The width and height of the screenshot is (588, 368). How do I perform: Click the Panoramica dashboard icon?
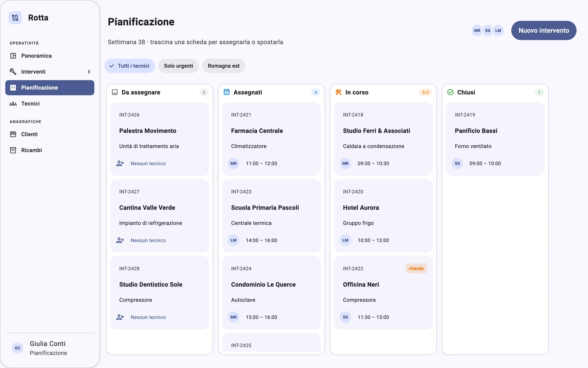[13, 56]
